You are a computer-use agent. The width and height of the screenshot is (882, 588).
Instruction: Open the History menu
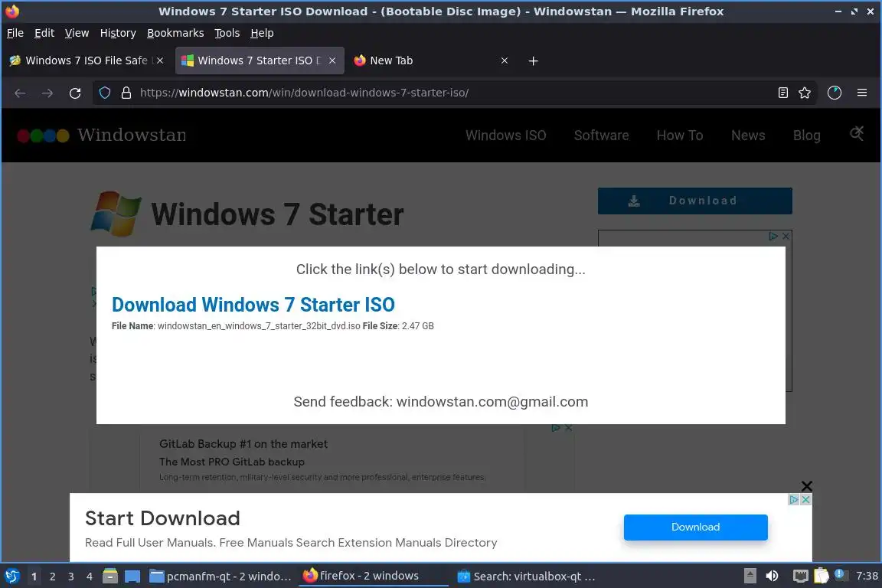click(118, 33)
